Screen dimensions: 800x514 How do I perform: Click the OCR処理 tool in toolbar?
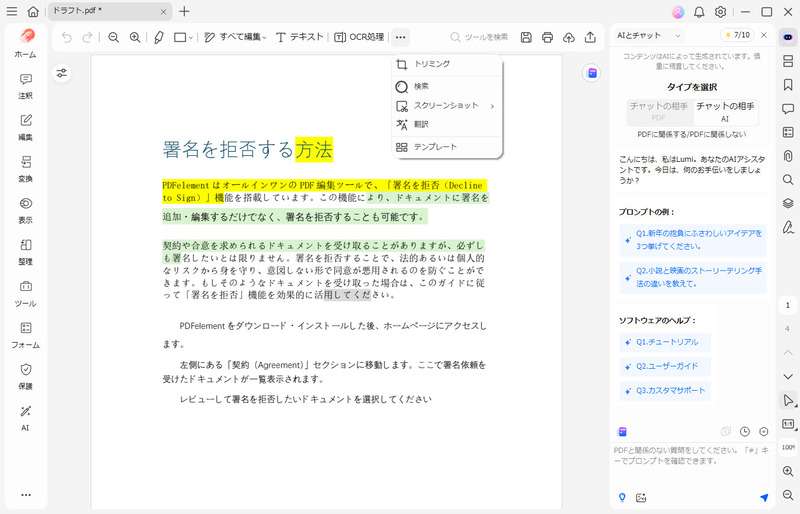click(x=359, y=37)
